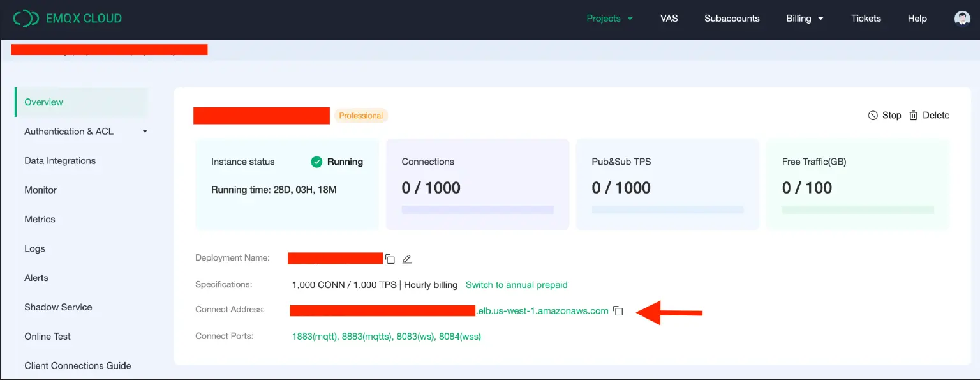Image resolution: width=980 pixels, height=380 pixels.
Task: Open the user account avatar
Action: [961, 18]
